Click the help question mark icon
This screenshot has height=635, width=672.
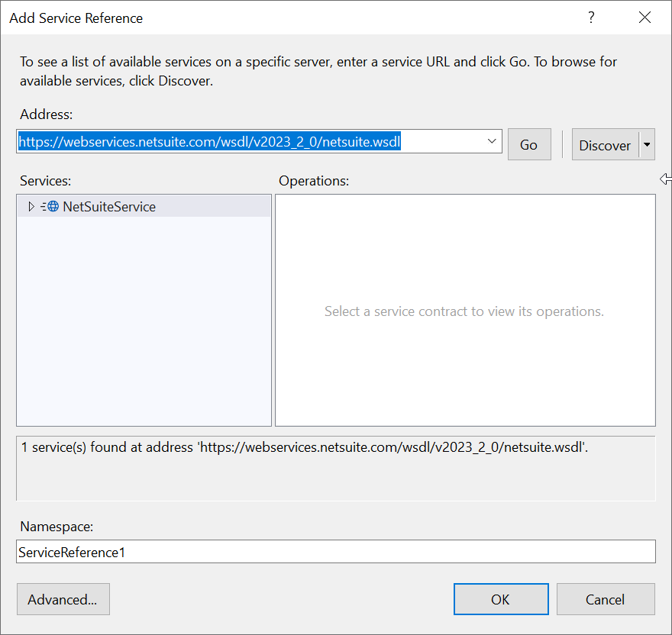click(591, 18)
